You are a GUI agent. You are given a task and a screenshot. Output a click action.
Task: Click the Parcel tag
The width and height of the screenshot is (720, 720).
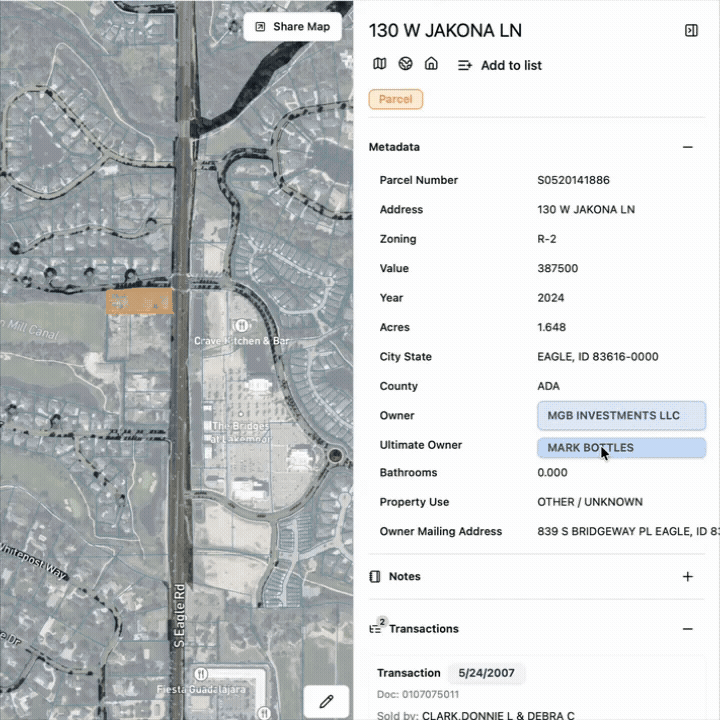point(396,99)
